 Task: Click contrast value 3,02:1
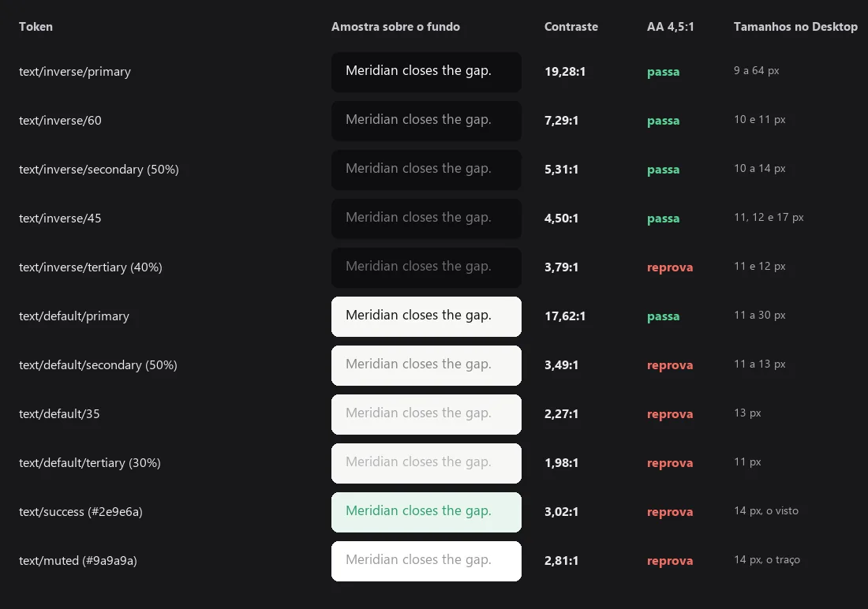click(561, 511)
